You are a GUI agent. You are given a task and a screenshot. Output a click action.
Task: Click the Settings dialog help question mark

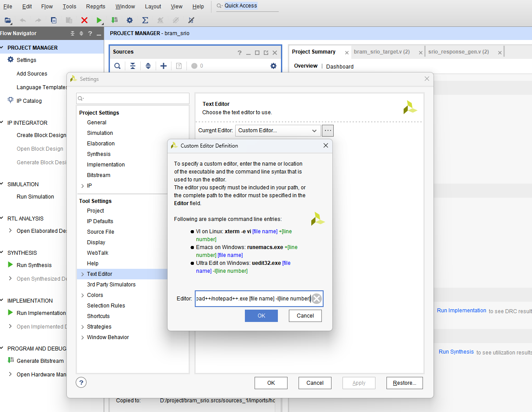pos(81,382)
